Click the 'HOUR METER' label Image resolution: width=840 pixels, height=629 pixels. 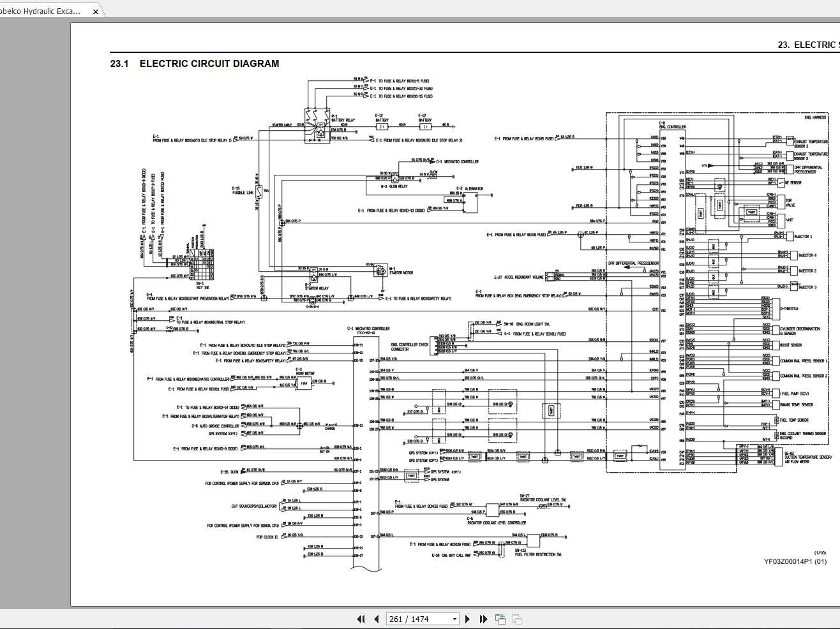pyautogui.click(x=305, y=374)
